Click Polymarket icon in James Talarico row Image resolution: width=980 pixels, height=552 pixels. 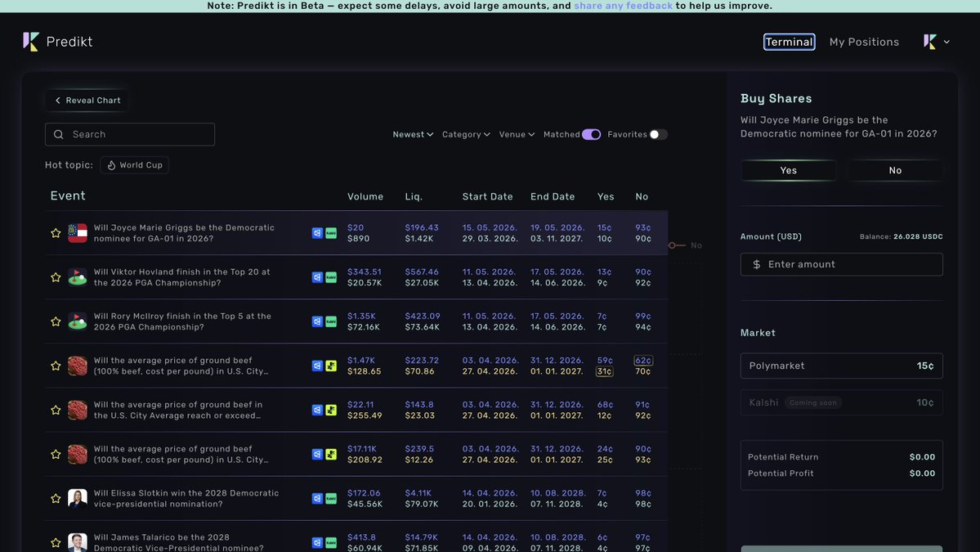pos(317,542)
